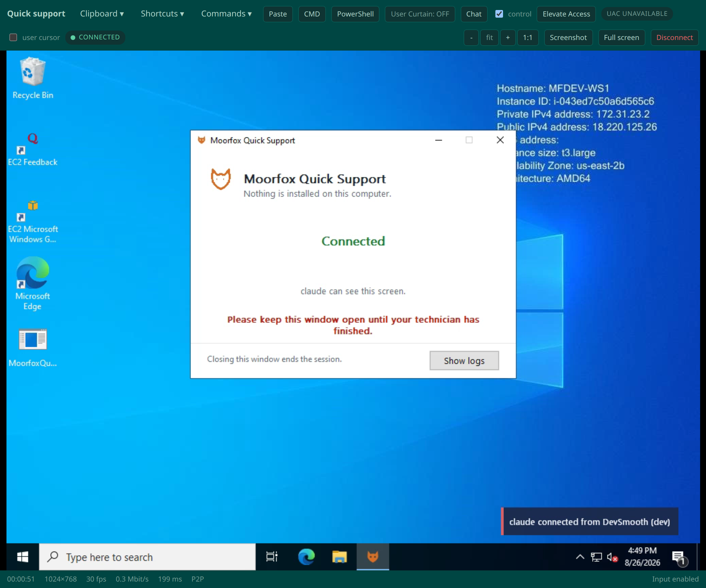
Task: Minimize the Moorfox Quick Support window
Action: click(x=438, y=140)
